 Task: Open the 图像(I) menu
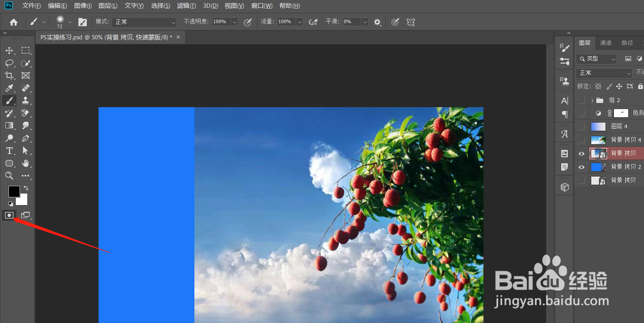coord(83,6)
